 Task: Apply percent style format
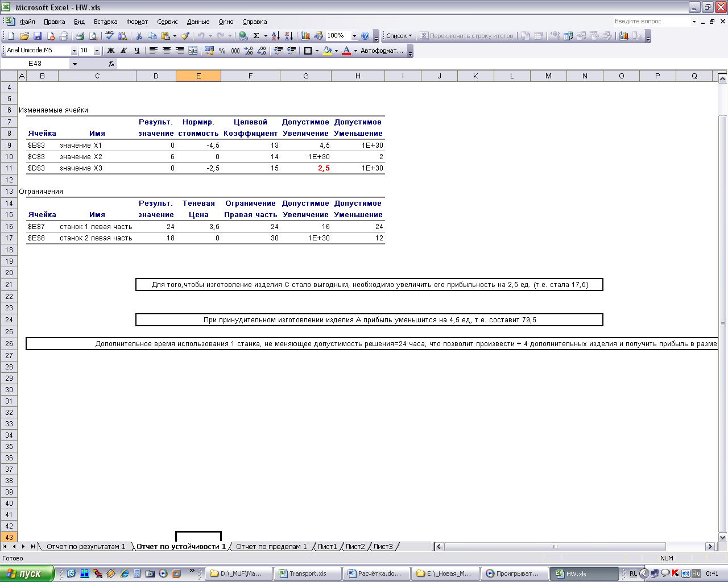(x=222, y=51)
